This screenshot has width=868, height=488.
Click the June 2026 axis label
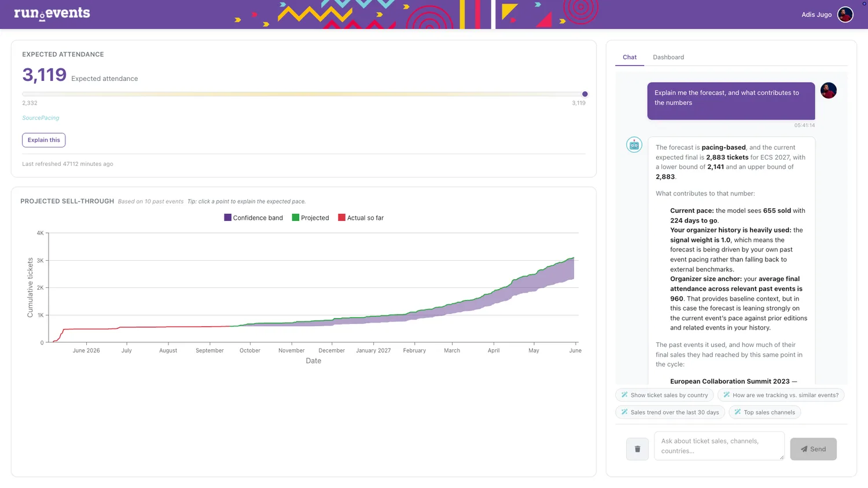coord(86,350)
